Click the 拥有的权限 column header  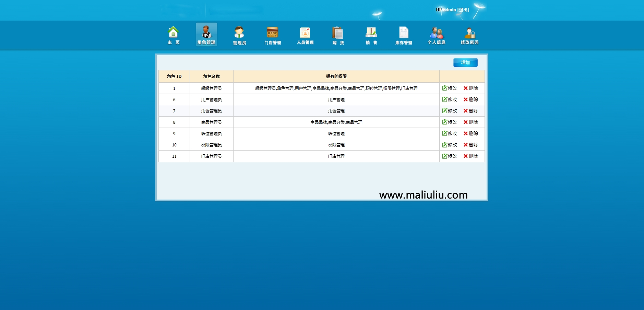[x=336, y=76]
